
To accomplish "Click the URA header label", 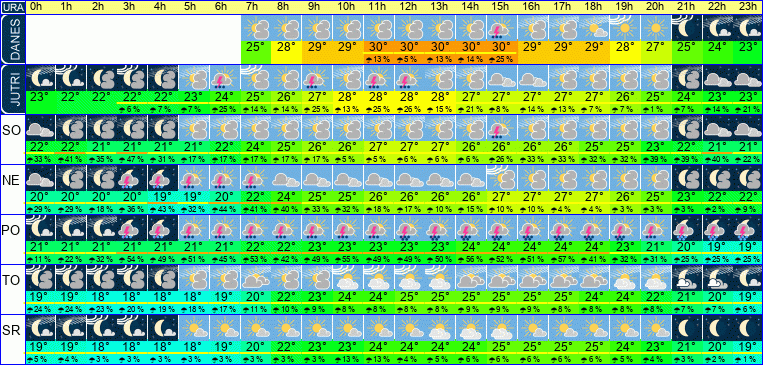I will [13, 7].
